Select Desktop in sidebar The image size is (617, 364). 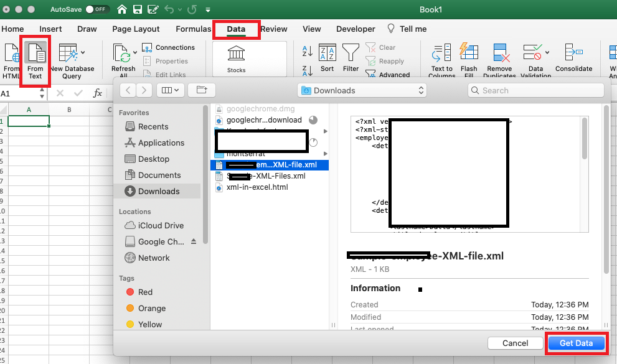tap(147, 159)
